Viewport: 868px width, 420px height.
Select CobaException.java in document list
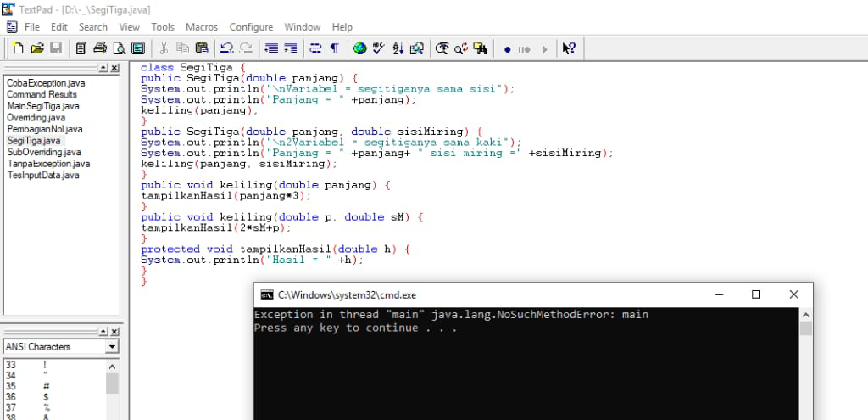(x=46, y=83)
